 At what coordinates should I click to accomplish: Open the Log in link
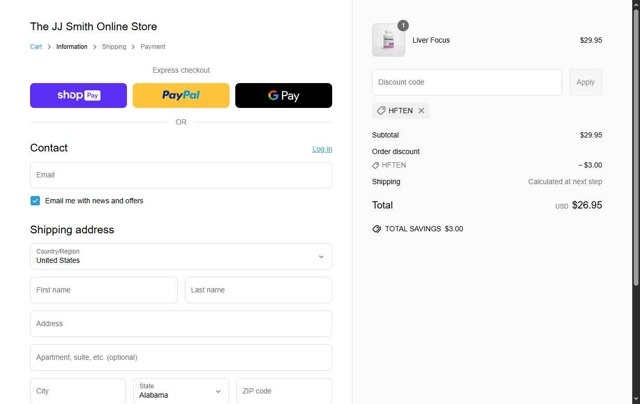(x=322, y=149)
